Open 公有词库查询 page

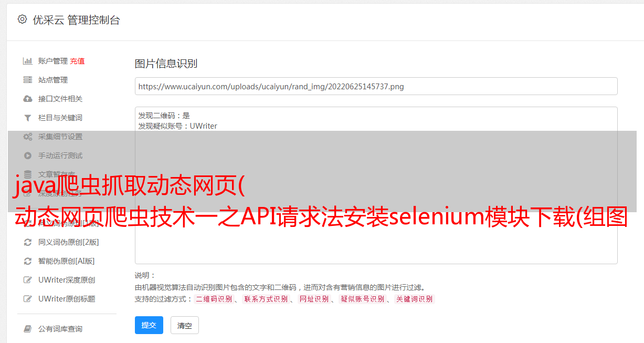60,329
